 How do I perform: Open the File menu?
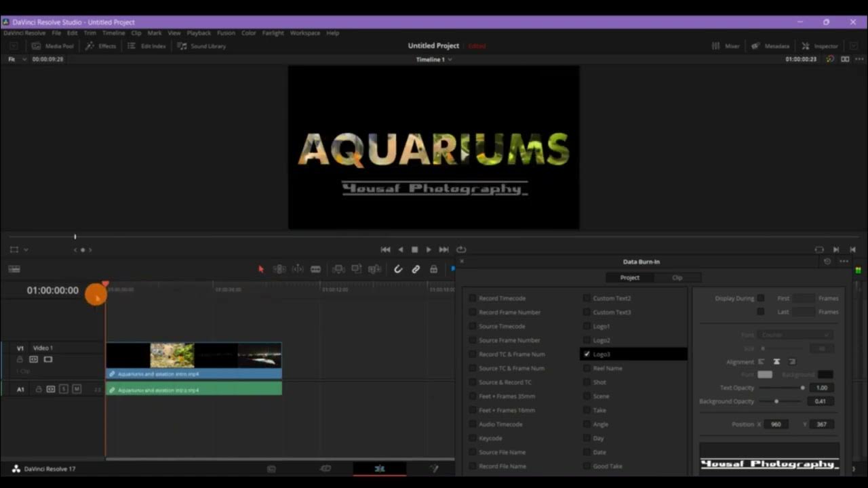(x=56, y=33)
